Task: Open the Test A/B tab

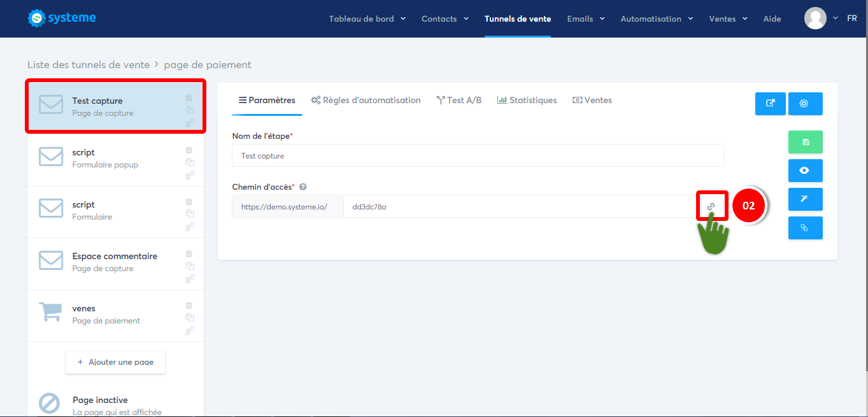Action: 459,100
